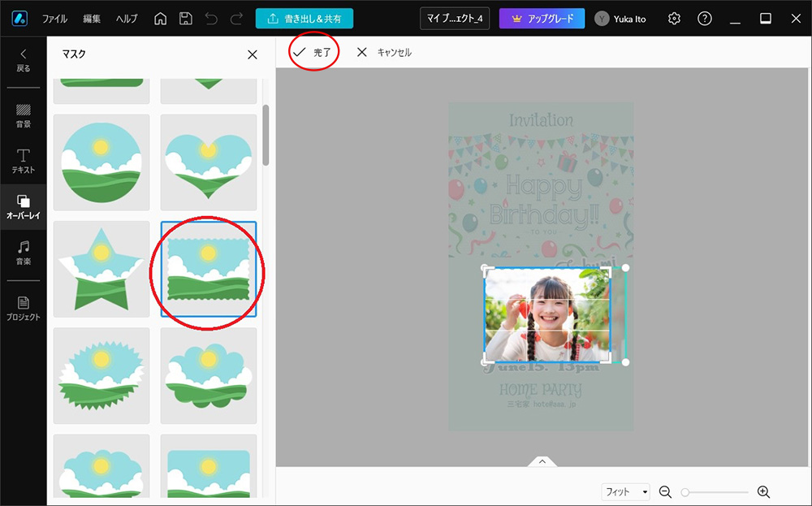Image resolution: width=812 pixels, height=506 pixels.
Task: Click the project name マイプ...ェクト_4 field
Action: point(455,19)
